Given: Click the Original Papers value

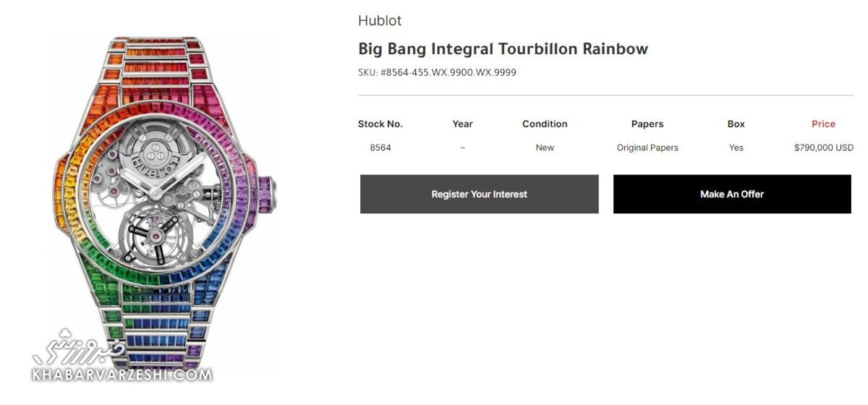Looking at the screenshot, I should coord(647,148).
